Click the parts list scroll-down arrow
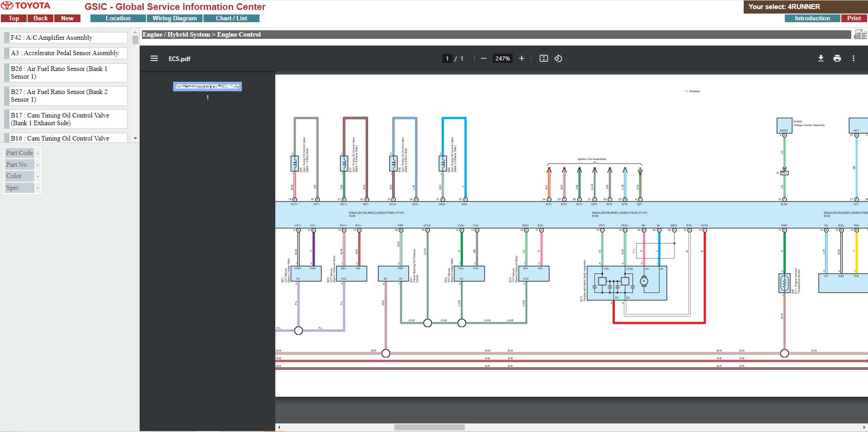Viewport: 868px width, 432px height. (x=135, y=138)
